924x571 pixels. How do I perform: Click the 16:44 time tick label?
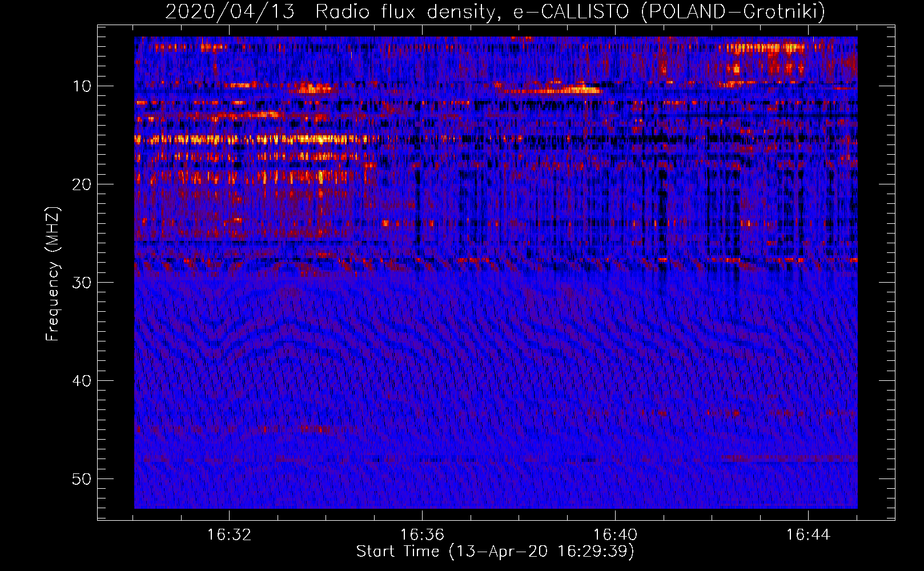point(808,534)
